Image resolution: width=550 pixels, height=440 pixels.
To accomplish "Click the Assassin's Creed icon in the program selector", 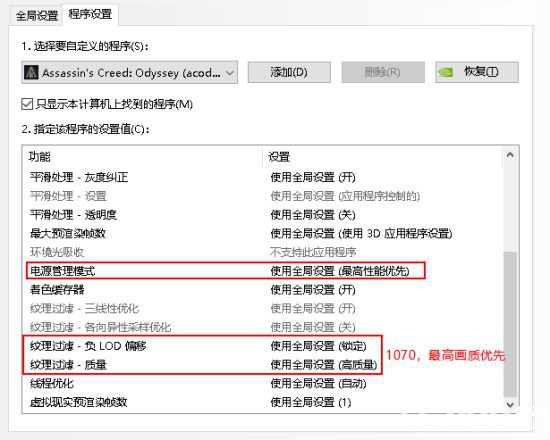I will pos(31,73).
